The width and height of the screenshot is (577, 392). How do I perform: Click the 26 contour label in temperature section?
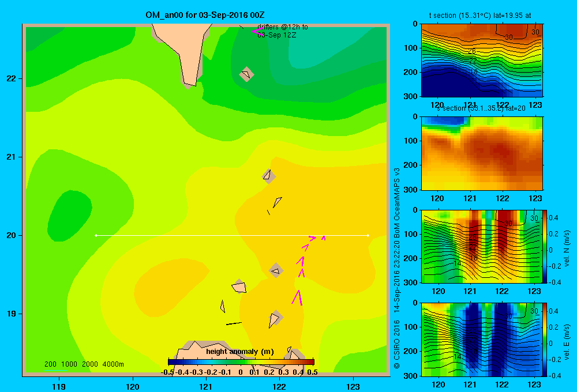[x=472, y=51]
